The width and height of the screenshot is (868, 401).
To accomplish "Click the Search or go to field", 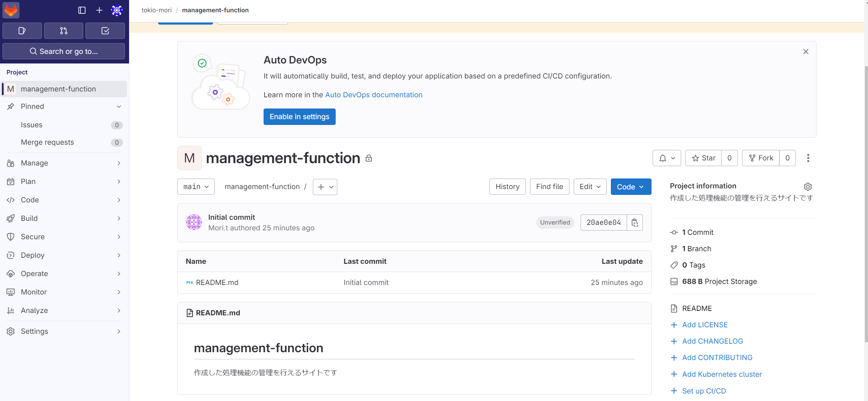I will point(64,51).
